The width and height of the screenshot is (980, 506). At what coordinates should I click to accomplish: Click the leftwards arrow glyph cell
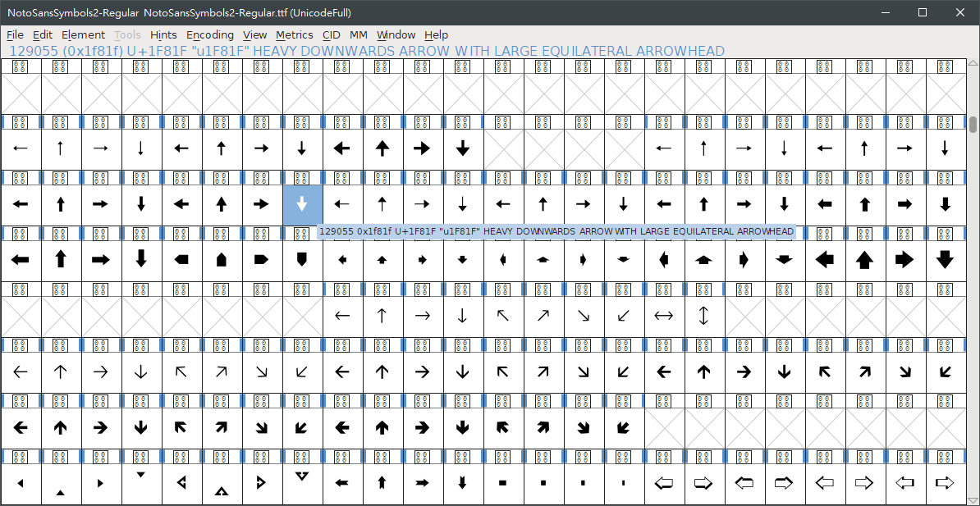pyautogui.click(x=21, y=148)
